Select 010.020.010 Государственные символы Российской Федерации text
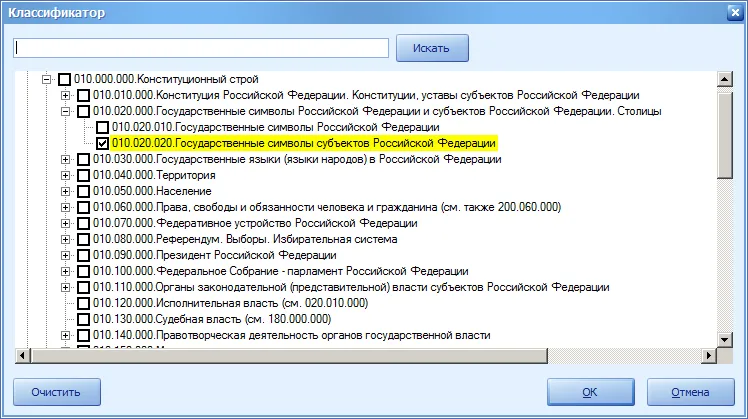The image size is (748, 419). point(276,127)
